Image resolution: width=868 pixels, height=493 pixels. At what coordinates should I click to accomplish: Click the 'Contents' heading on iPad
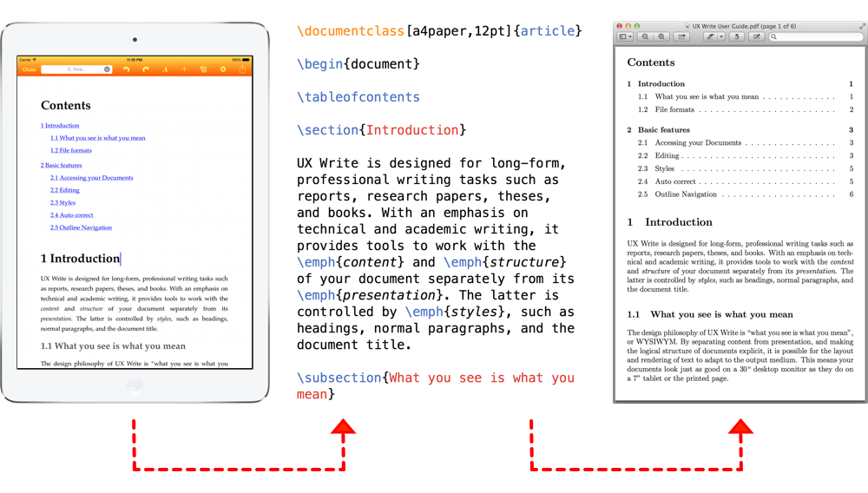(x=66, y=105)
